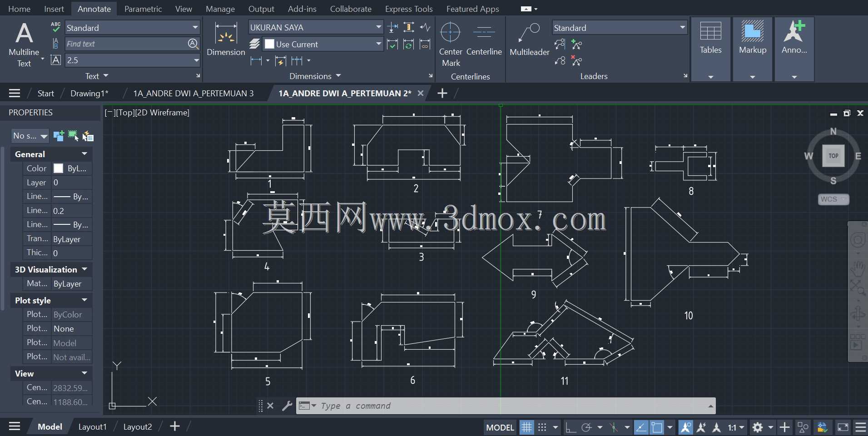Viewport: 868px width, 436px height.
Task: Click white color swatch in Use Current layer
Action: tap(269, 44)
